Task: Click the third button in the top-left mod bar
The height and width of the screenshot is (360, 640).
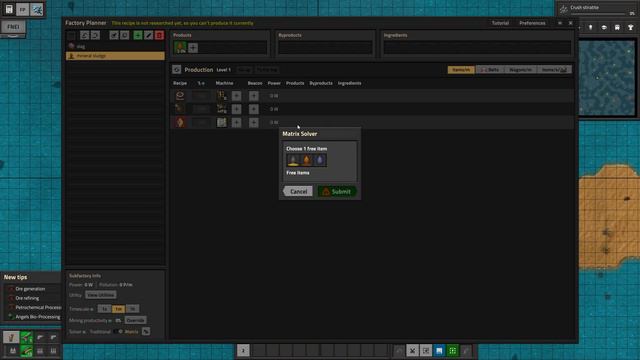Action: pos(37,9)
